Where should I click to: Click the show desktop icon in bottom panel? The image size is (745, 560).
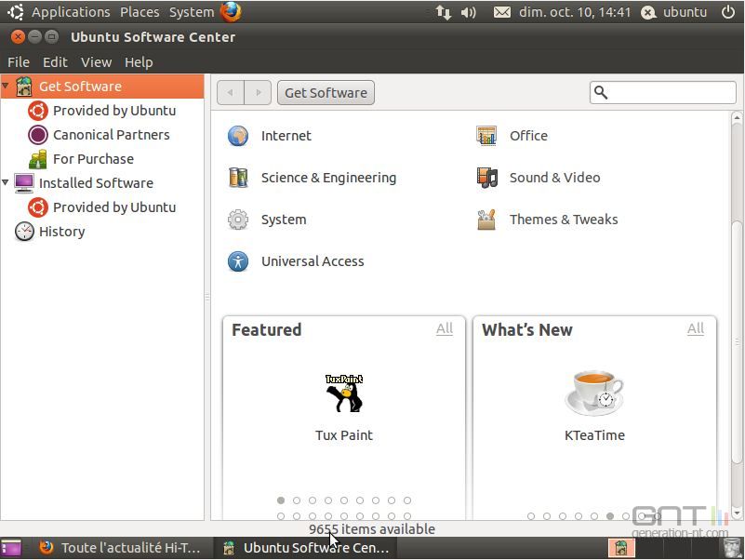(11, 548)
